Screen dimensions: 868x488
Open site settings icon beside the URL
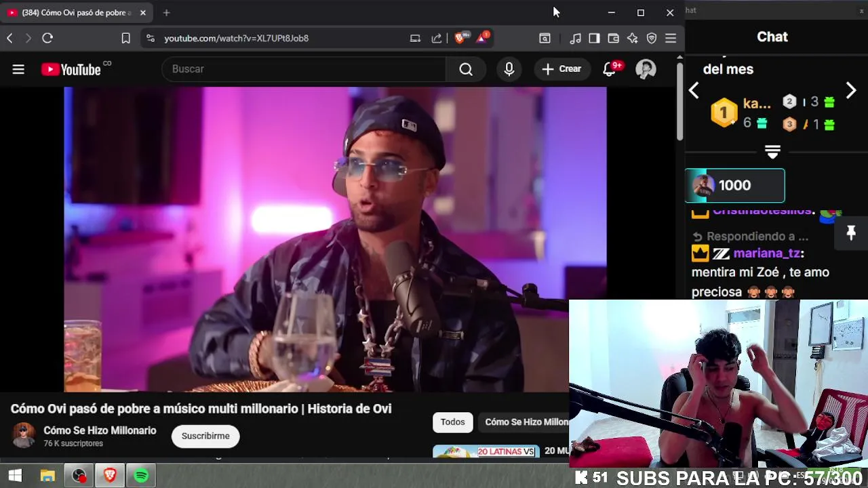pyautogui.click(x=150, y=39)
